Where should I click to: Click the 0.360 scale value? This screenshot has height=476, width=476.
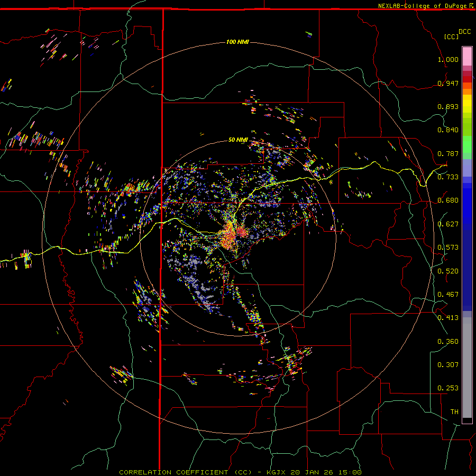[x=448, y=342]
